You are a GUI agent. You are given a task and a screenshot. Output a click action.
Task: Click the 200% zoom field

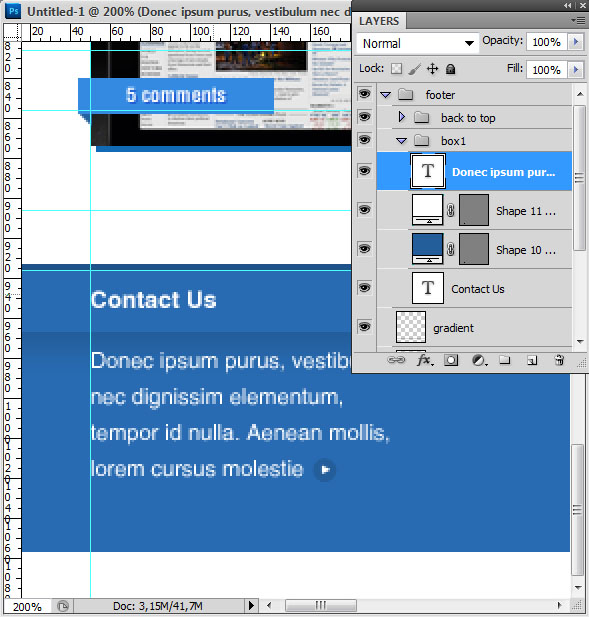pyautogui.click(x=27, y=606)
